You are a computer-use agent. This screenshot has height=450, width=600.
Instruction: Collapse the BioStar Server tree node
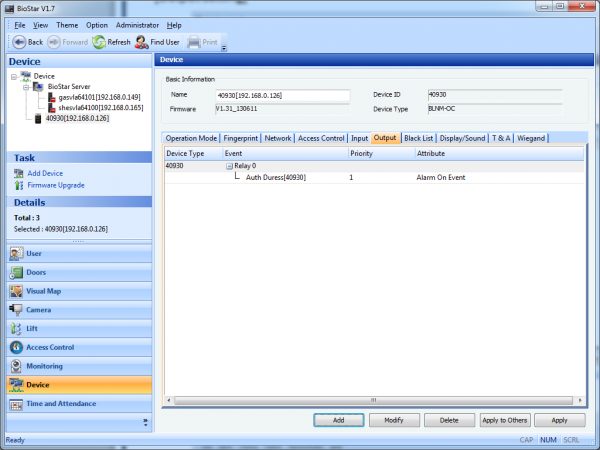pyautogui.click(x=26, y=86)
